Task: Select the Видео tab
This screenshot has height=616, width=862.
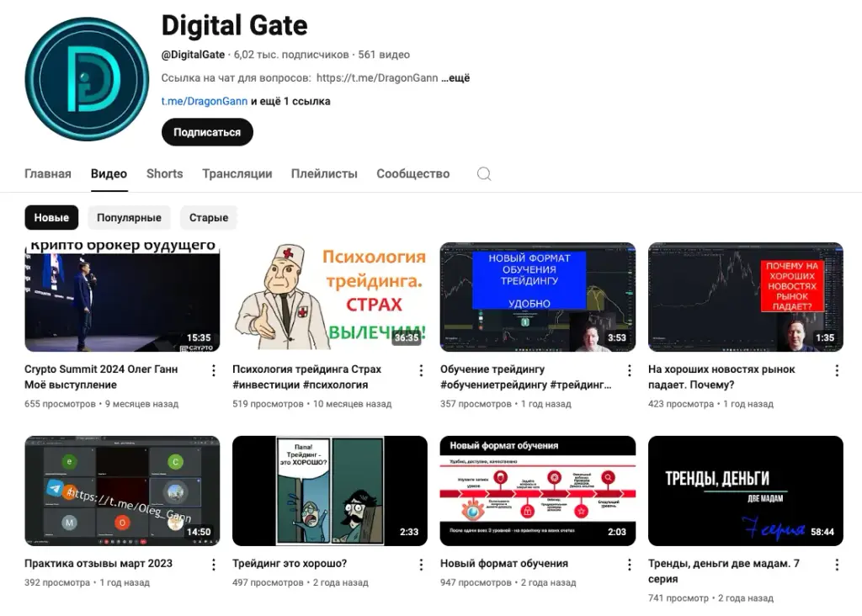Action: [109, 173]
